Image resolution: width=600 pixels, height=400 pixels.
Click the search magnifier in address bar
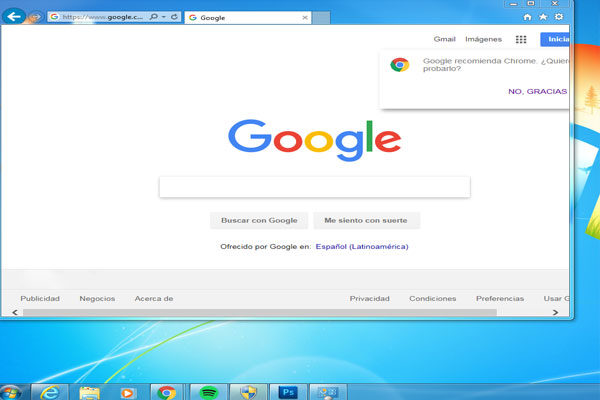point(153,17)
